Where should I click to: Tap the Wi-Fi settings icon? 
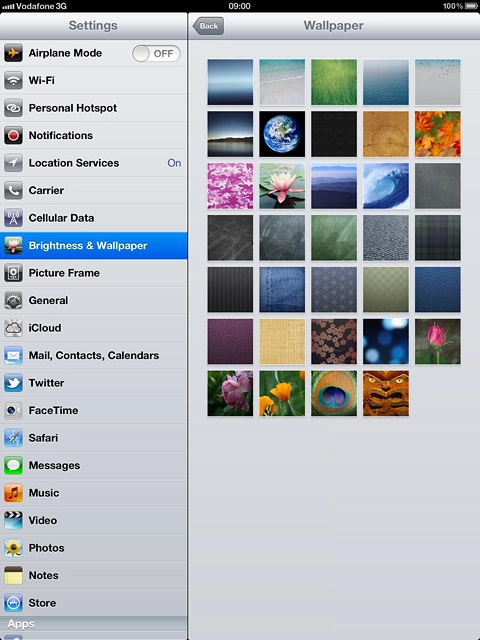[13, 80]
